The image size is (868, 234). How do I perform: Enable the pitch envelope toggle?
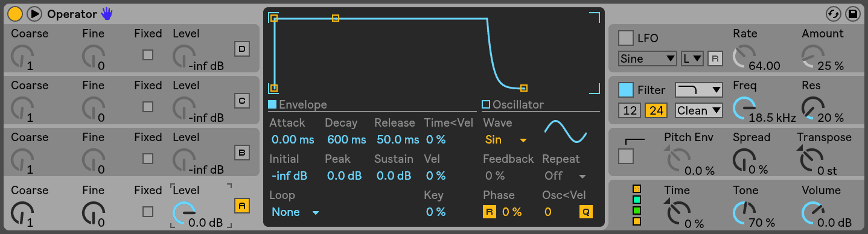(627, 156)
